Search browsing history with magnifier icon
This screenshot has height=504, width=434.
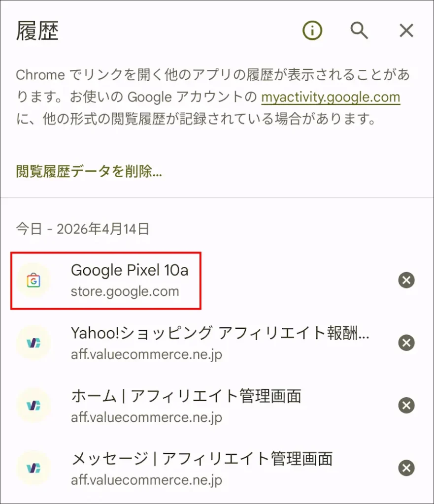(x=359, y=31)
